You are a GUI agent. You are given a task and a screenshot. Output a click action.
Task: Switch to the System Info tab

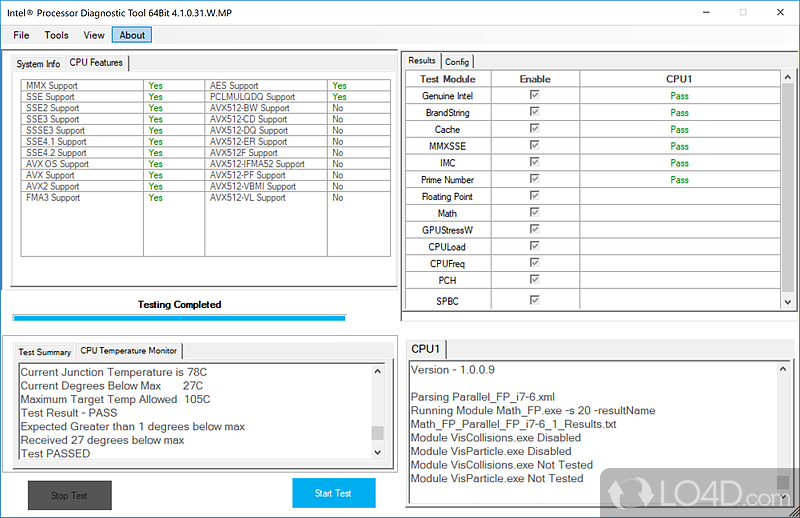[x=38, y=64]
